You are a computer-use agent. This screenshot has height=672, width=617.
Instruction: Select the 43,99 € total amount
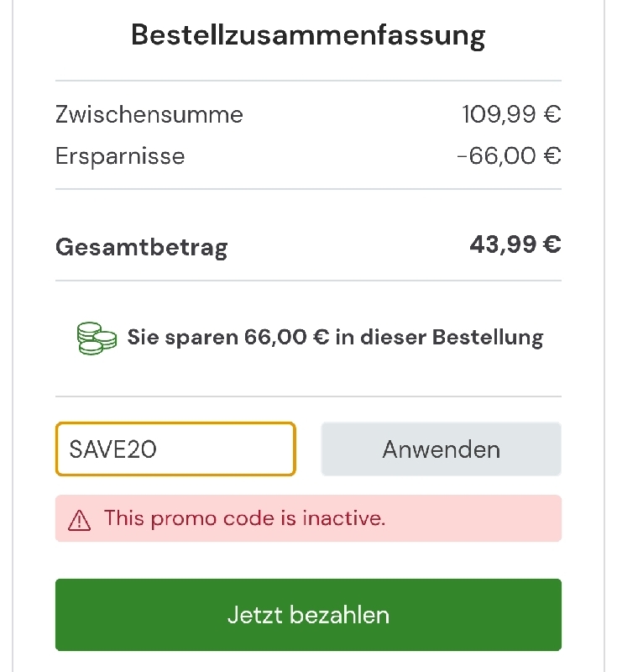(x=515, y=244)
